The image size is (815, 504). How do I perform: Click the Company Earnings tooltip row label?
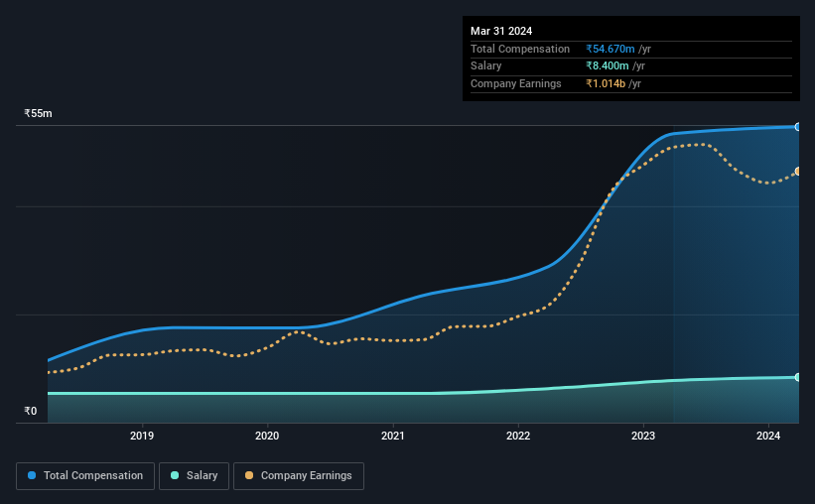tap(515, 83)
